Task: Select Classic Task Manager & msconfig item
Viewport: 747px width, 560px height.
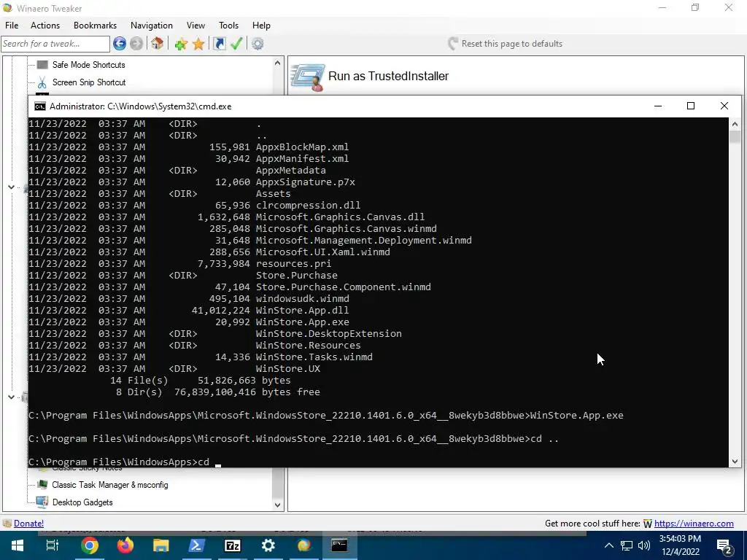Action: coord(110,485)
